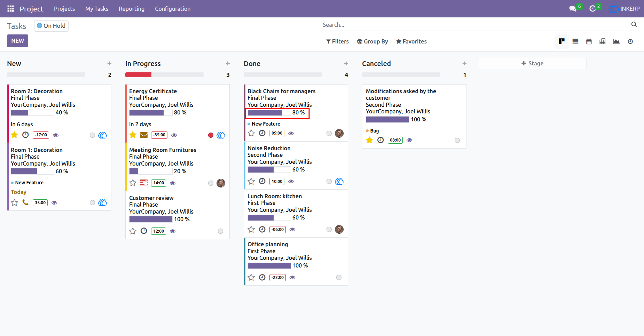Click the Search input field

point(475,25)
